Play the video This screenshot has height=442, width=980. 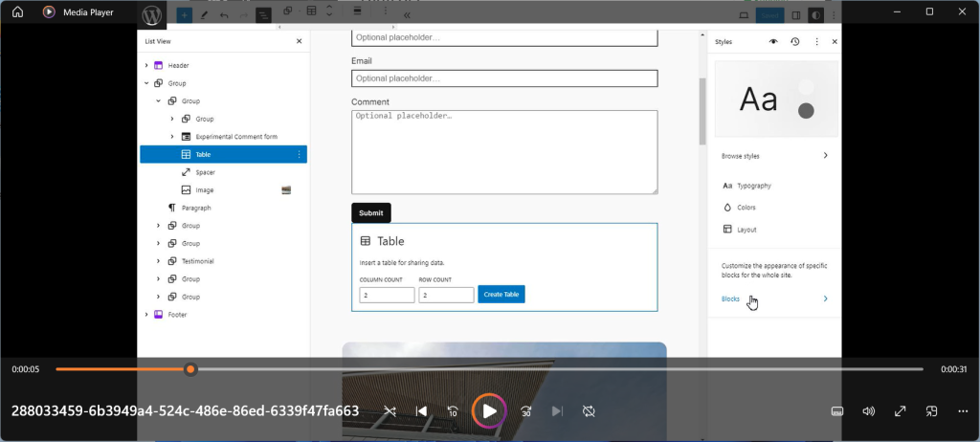(x=489, y=410)
